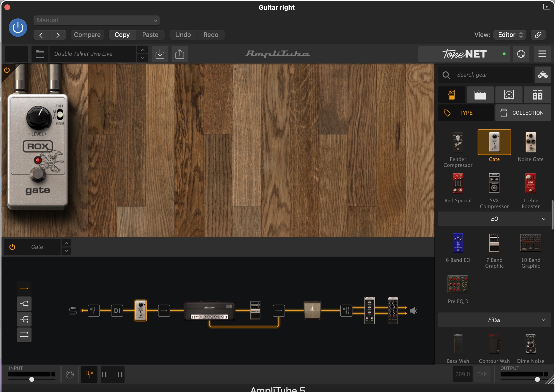Click the globe web icon
The width and height of the screenshot is (555, 392).
tap(521, 54)
